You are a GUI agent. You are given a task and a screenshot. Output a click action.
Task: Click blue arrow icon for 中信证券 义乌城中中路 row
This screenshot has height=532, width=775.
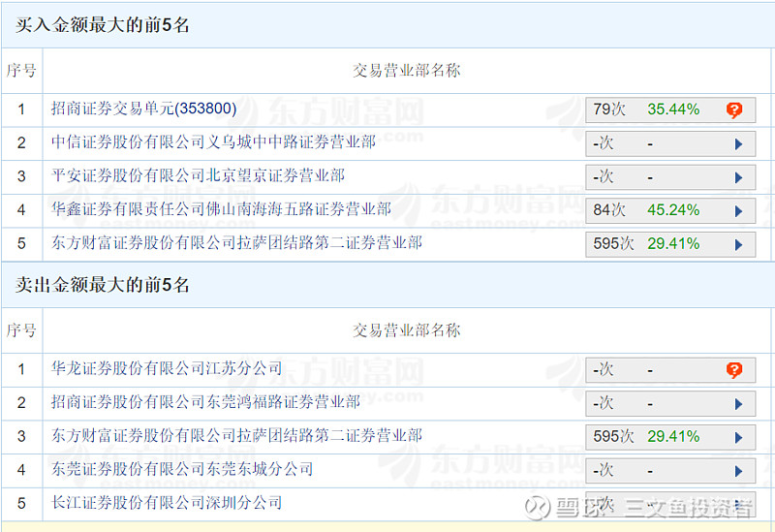tap(738, 144)
